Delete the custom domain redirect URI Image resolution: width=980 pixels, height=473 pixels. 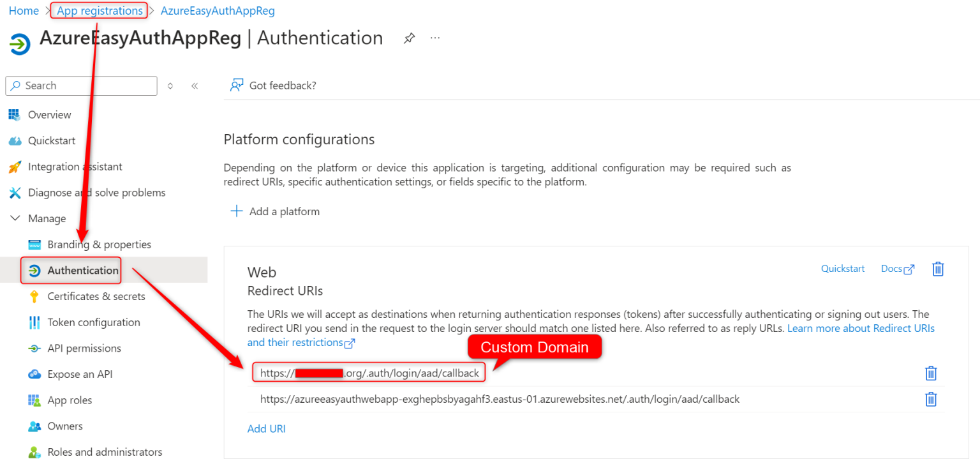(x=931, y=373)
